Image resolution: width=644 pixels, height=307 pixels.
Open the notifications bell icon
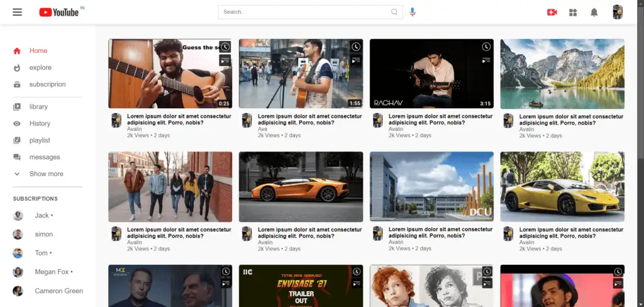coord(594,12)
